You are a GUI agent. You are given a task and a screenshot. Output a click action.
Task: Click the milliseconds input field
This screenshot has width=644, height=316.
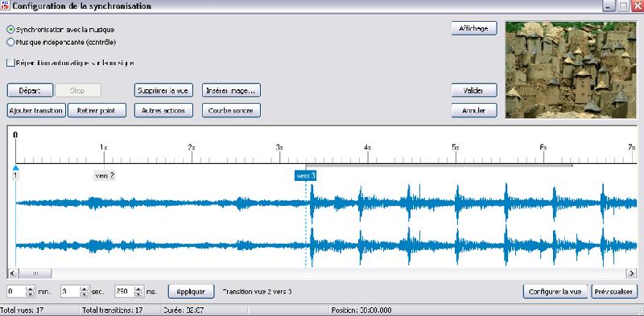coord(125,291)
